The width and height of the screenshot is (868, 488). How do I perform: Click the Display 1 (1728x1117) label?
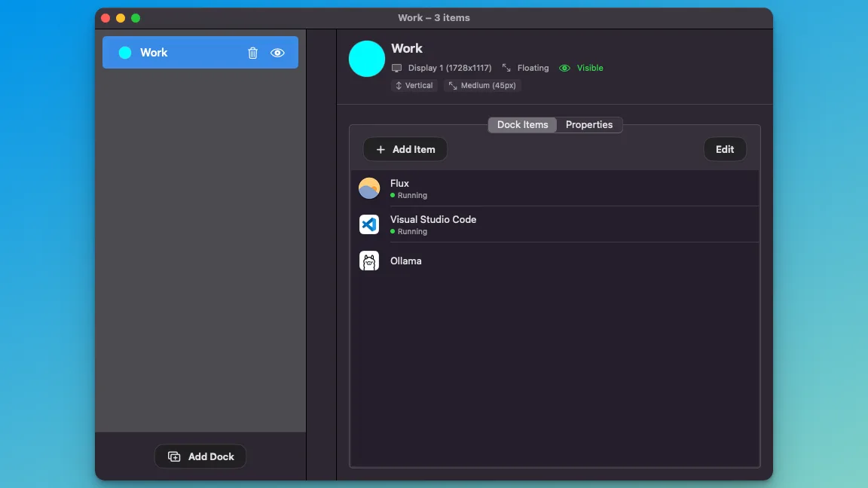click(450, 68)
